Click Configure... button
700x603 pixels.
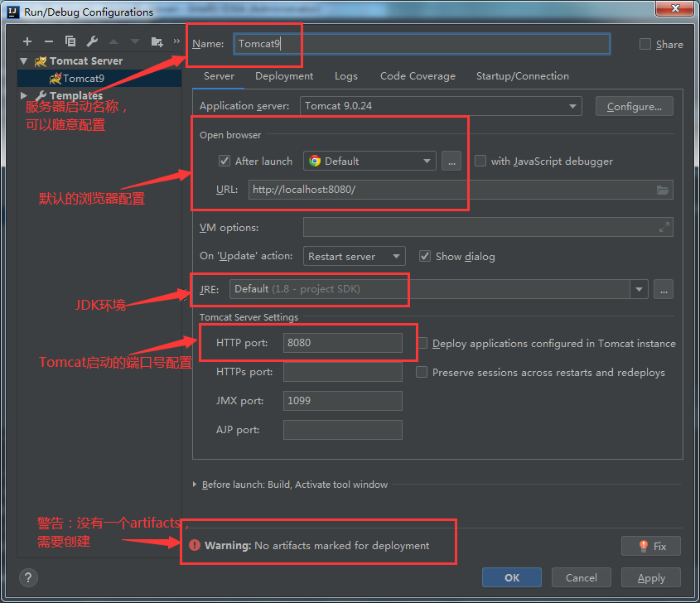tap(635, 106)
